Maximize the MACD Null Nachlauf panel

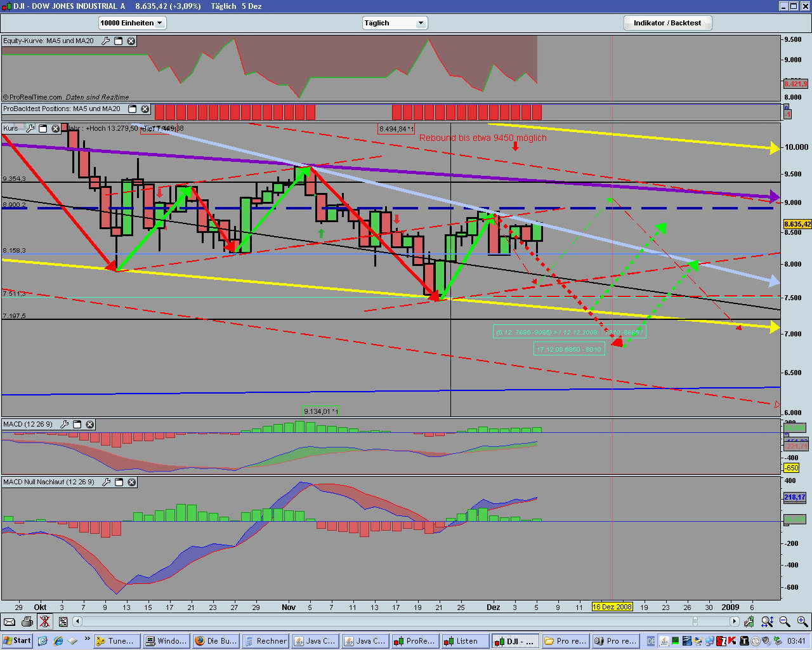[x=119, y=482]
